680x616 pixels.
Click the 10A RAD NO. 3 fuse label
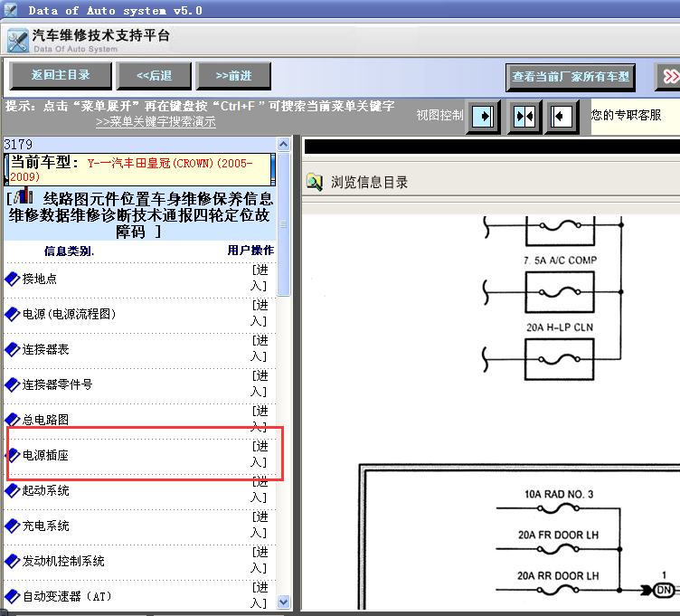pos(559,494)
